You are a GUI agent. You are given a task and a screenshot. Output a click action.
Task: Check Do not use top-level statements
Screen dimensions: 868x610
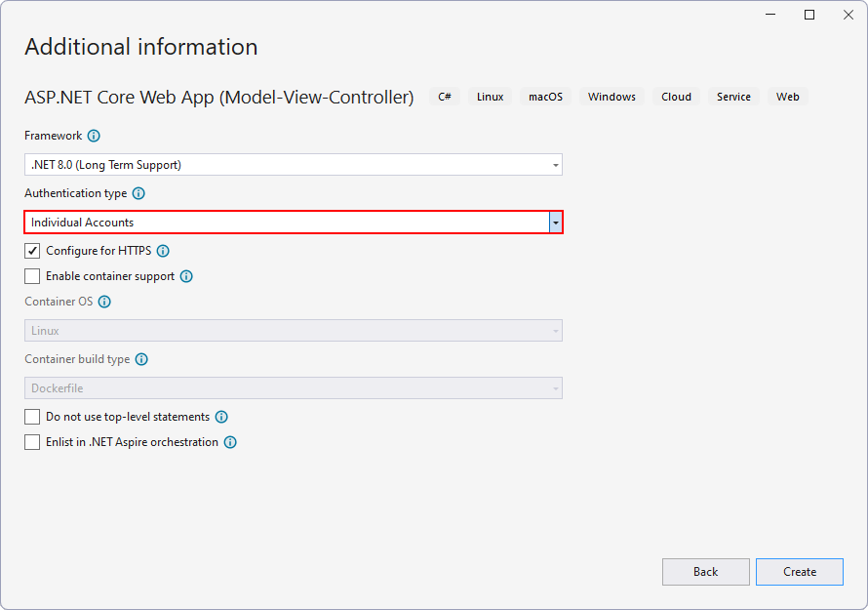pos(32,417)
